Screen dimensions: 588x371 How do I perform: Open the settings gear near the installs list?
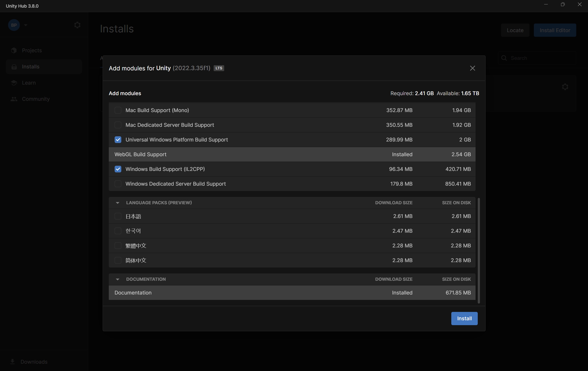(x=565, y=87)
